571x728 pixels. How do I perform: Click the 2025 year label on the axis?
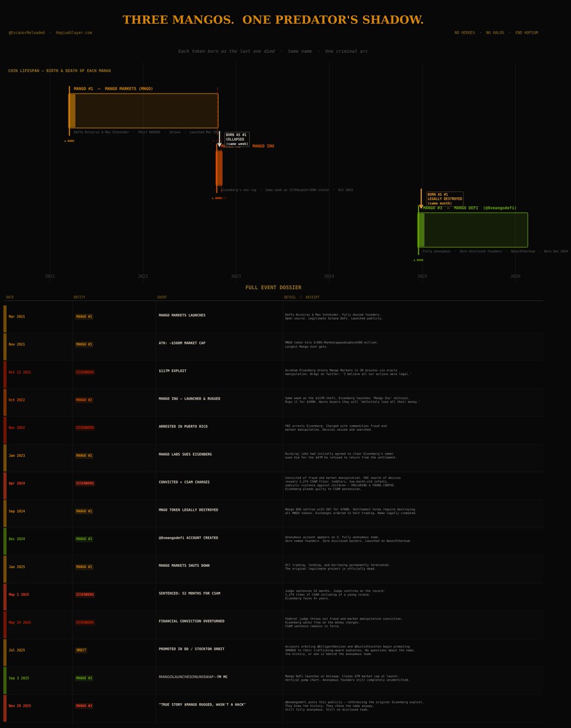(422, 276)
